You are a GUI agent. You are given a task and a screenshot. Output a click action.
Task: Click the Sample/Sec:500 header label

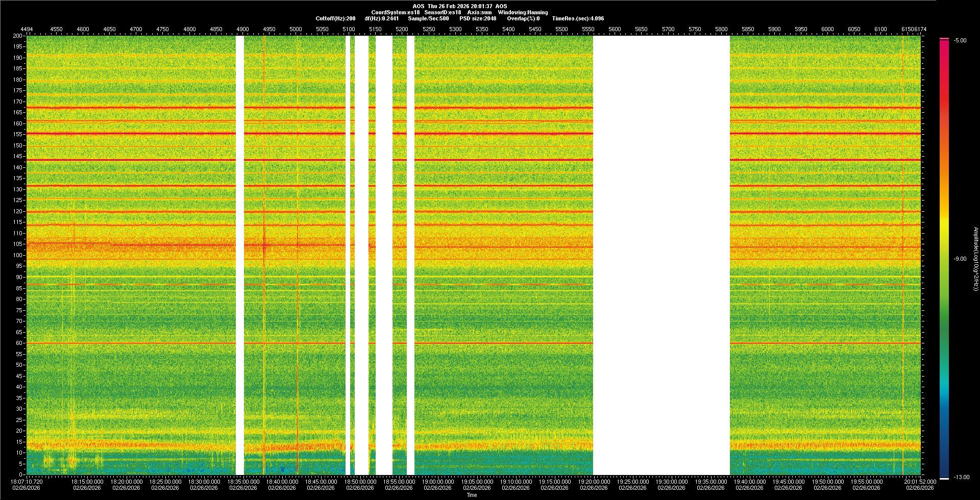click(x=428, y=18)
